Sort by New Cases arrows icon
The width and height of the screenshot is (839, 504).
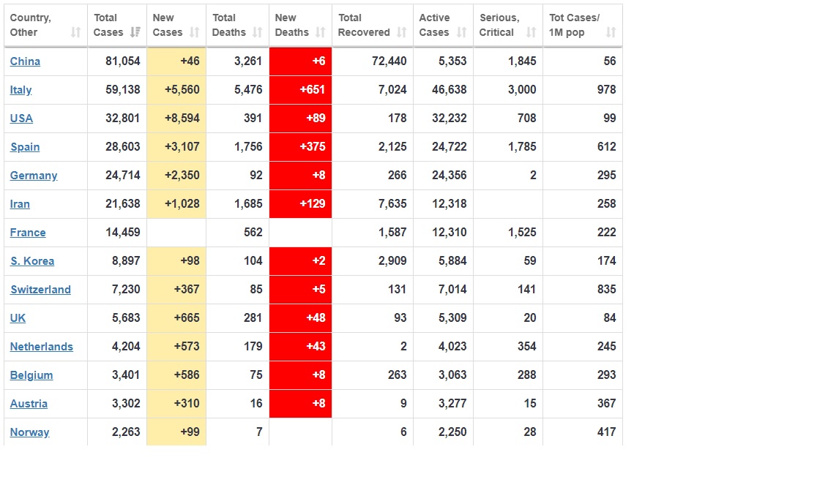(195, 33)
